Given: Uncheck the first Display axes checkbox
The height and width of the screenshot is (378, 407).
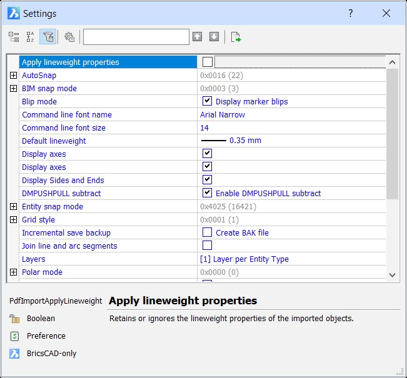Looking at the screenshot, I should [x=207, y=154].
